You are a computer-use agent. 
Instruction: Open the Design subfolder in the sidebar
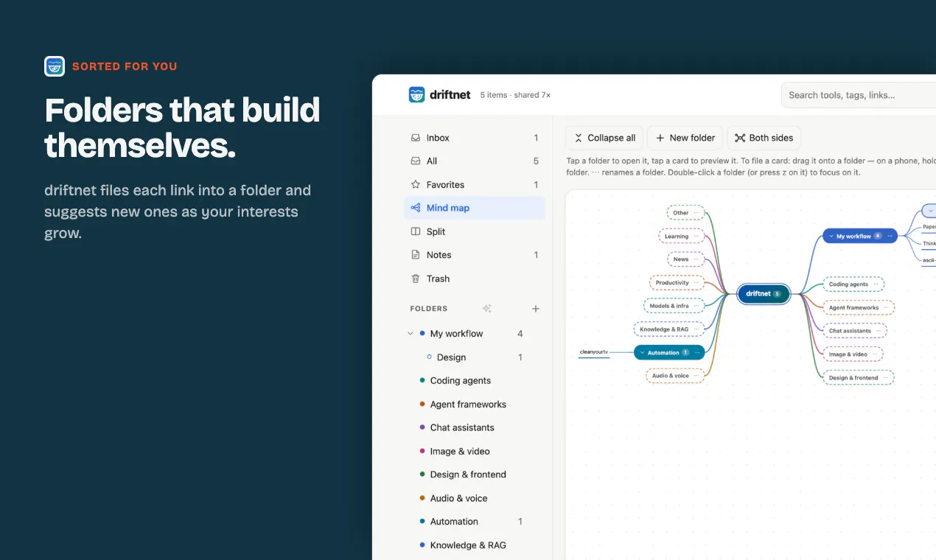[x=475, y=357]
